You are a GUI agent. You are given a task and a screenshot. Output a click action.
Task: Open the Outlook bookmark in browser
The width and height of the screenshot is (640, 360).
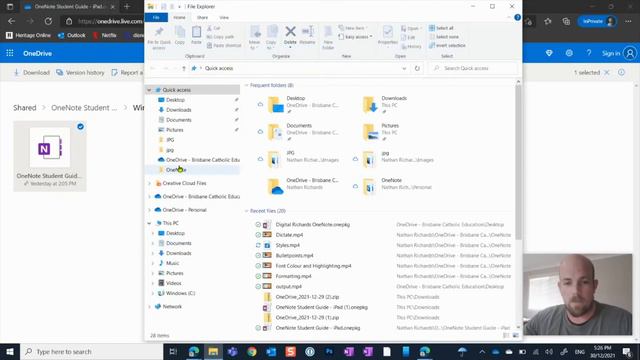[x=72, y=36]
